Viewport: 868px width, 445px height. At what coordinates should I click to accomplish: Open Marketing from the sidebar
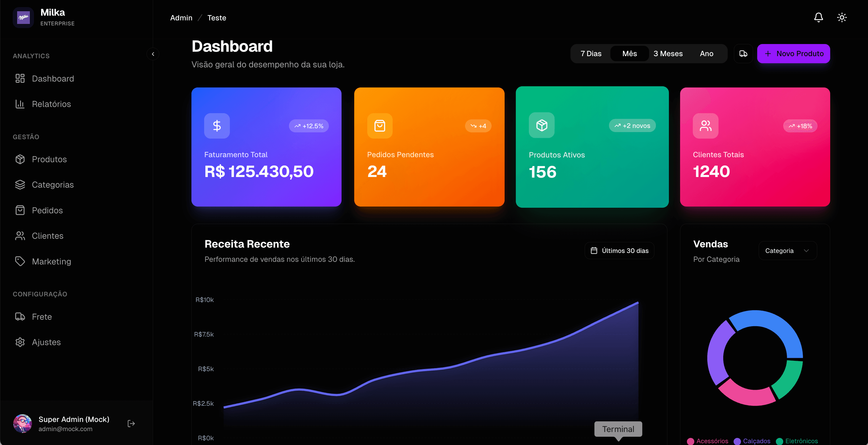[52, 261]
